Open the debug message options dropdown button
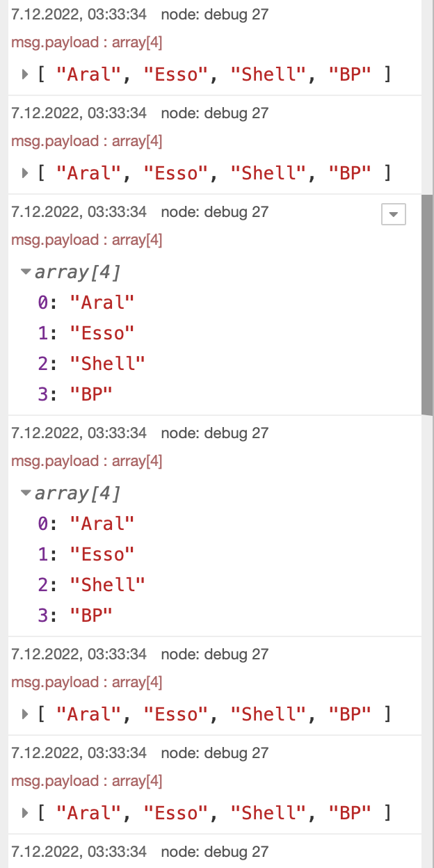The image size is (434, 868). click(393, 215)
